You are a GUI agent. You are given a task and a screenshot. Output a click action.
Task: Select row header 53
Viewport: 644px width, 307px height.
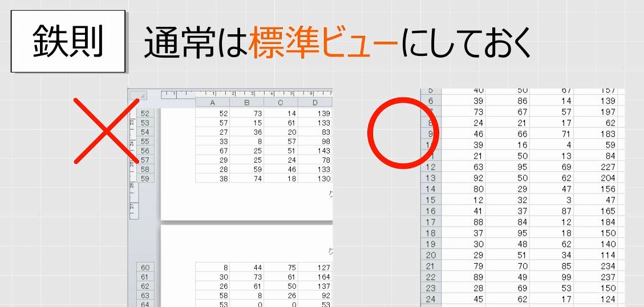coord(145,123)
